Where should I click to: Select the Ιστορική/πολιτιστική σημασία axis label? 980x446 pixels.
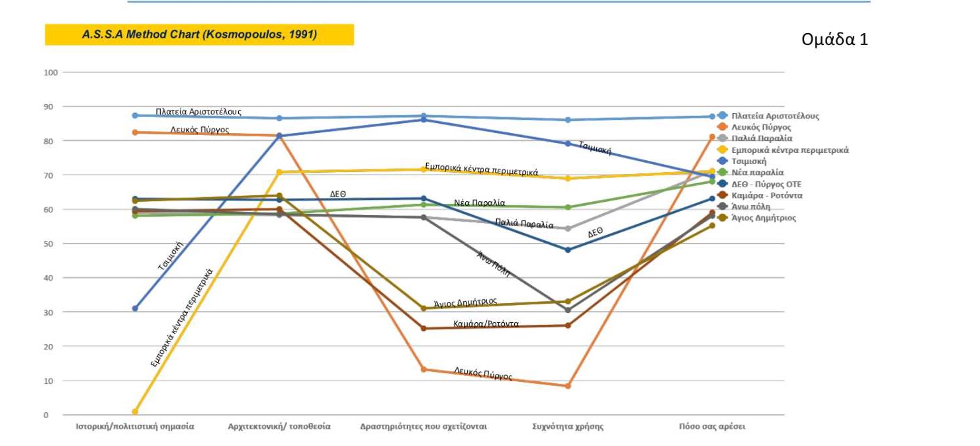135,427
